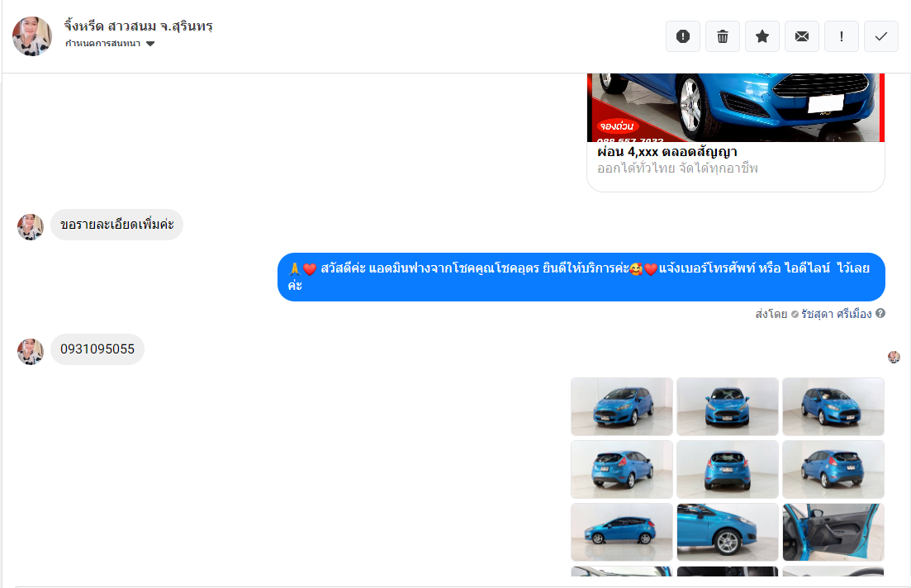Select the message ขอรายละเอียดเพิ่มค่ะ
The image size is (911, 588).
coord(116,225)
